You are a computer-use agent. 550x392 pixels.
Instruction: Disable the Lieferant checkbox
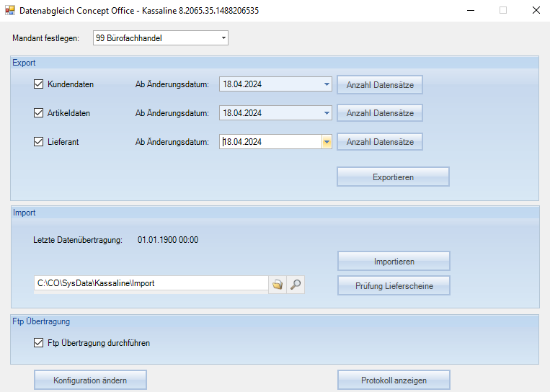coord(39,142)
